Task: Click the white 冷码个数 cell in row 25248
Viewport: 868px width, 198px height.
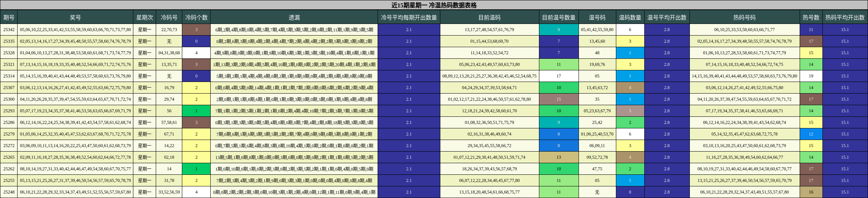Action: pos(196,192)
